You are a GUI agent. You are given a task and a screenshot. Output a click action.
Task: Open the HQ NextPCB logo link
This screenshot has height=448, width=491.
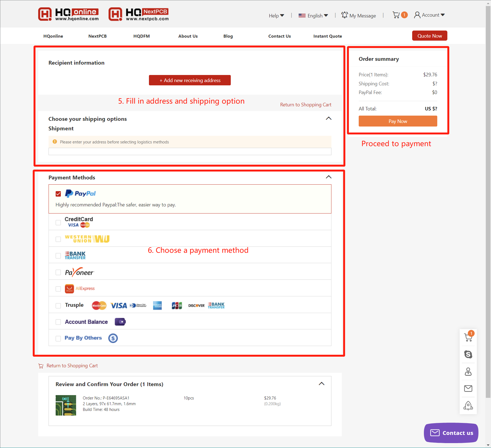point(139,14)
